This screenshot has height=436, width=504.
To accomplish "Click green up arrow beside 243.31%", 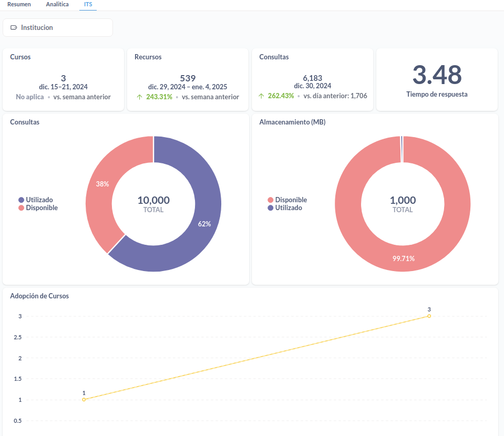I will 139,97.
